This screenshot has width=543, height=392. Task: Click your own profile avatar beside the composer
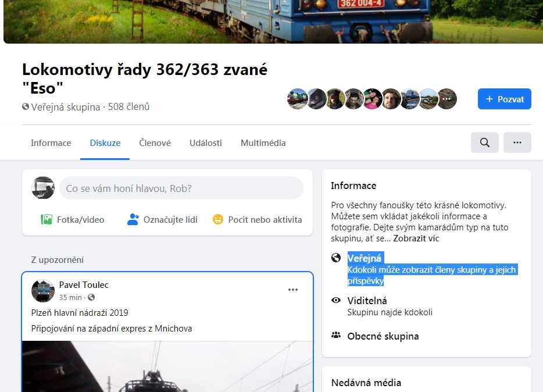[x=43, y=188]
